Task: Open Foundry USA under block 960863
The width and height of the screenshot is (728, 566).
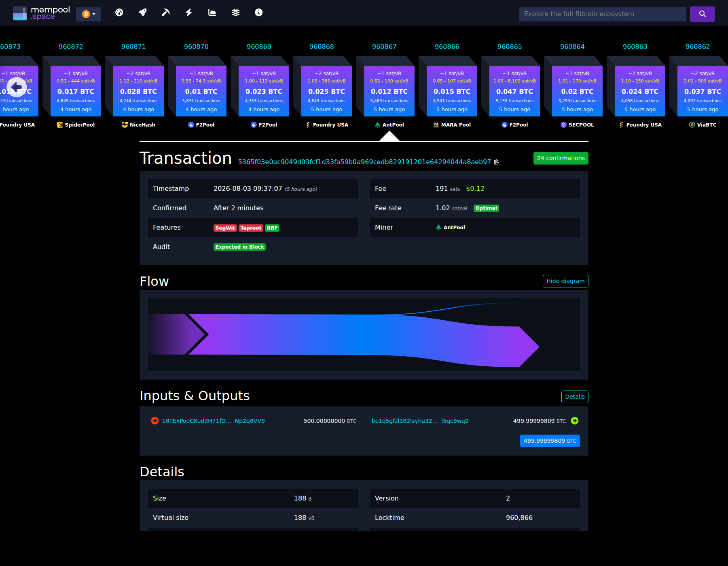Action: click(640, 125)
